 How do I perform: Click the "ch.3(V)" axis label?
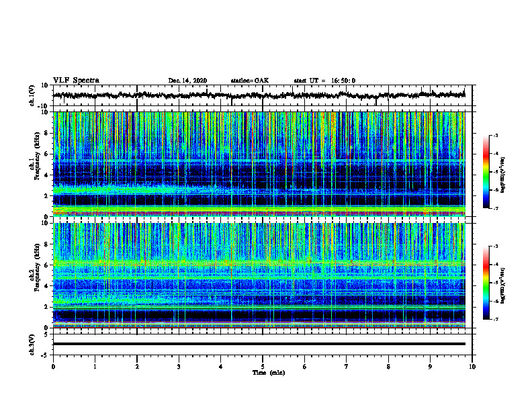(x=32, y=345)
